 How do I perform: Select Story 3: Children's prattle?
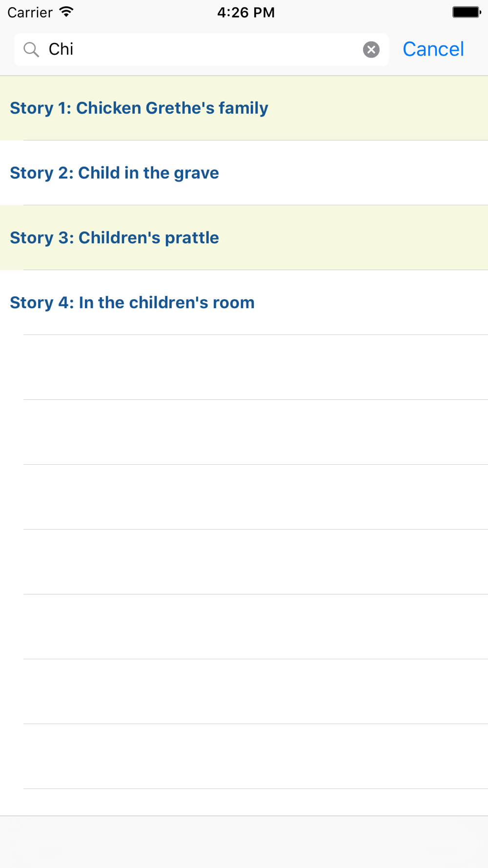(244, 238)
